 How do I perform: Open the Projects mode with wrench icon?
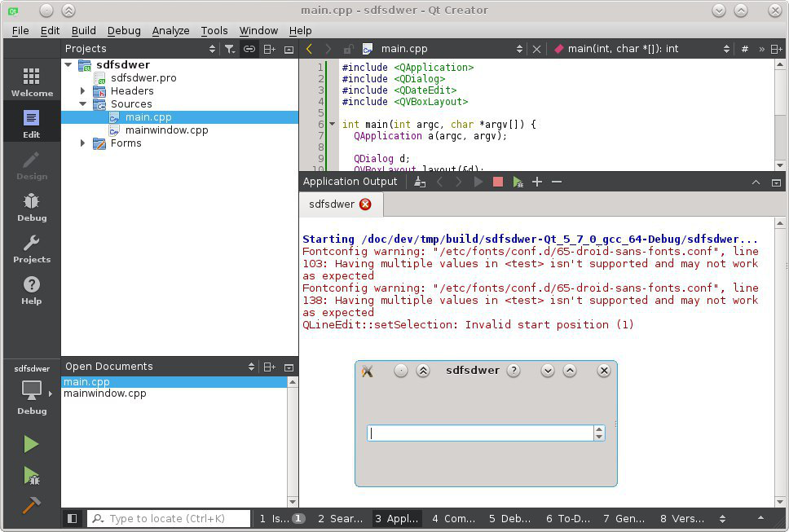coord(31,248)
